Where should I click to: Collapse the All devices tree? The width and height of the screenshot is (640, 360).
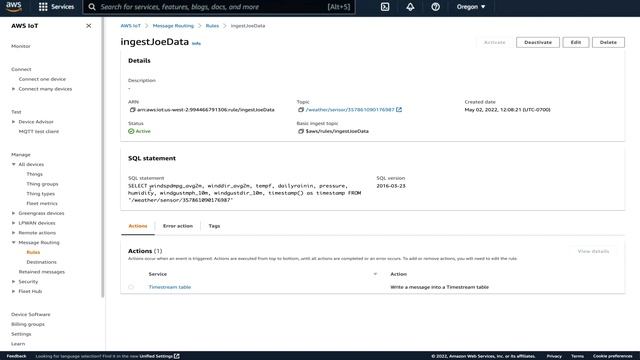(13, 164)
